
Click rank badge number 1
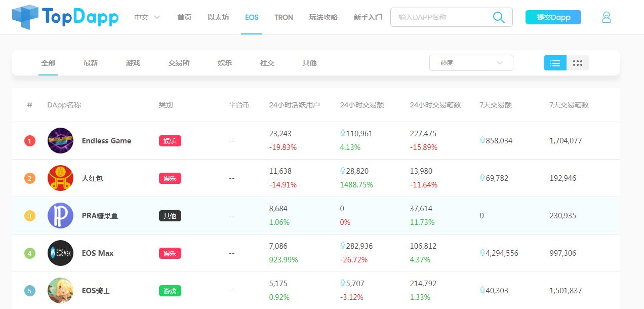(x=30, y=141)
